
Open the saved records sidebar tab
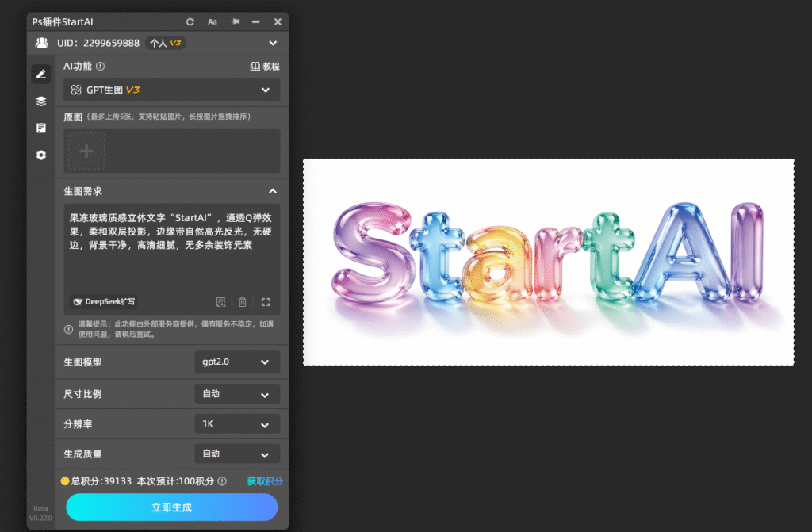coord(41,128)
